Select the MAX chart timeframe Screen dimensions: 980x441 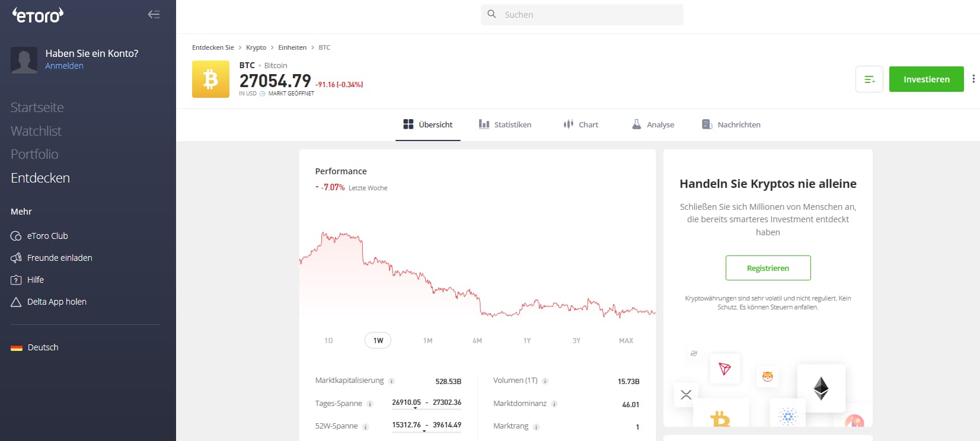tap(626, 341)
